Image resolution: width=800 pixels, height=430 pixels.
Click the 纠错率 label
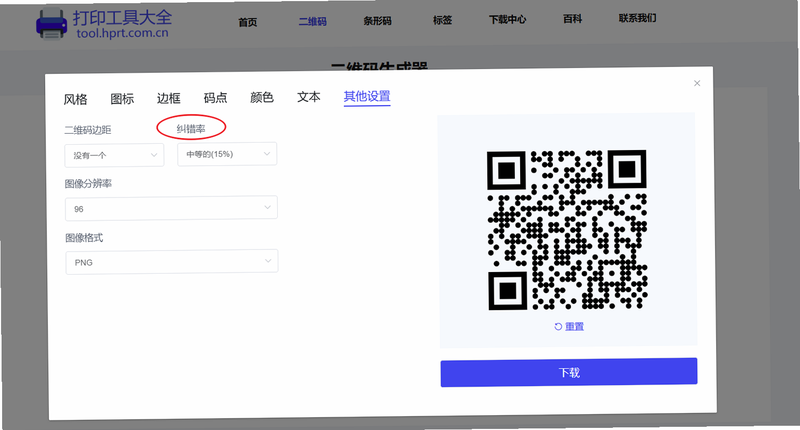[x=191, y=129]
